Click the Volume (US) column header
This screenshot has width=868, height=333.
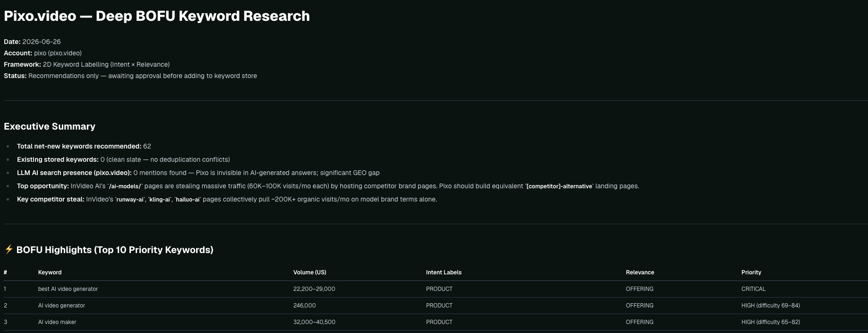309,272
